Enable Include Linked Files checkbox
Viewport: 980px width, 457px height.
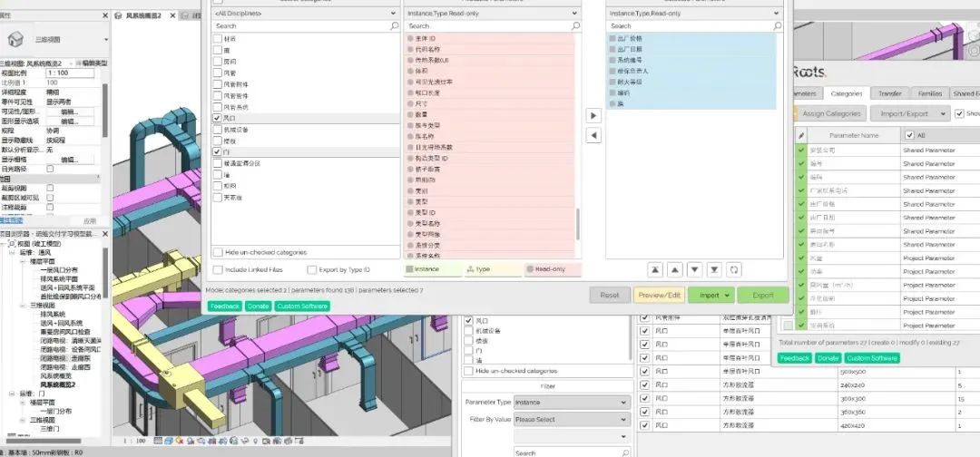pyautogui.click(x=217, y=269)
